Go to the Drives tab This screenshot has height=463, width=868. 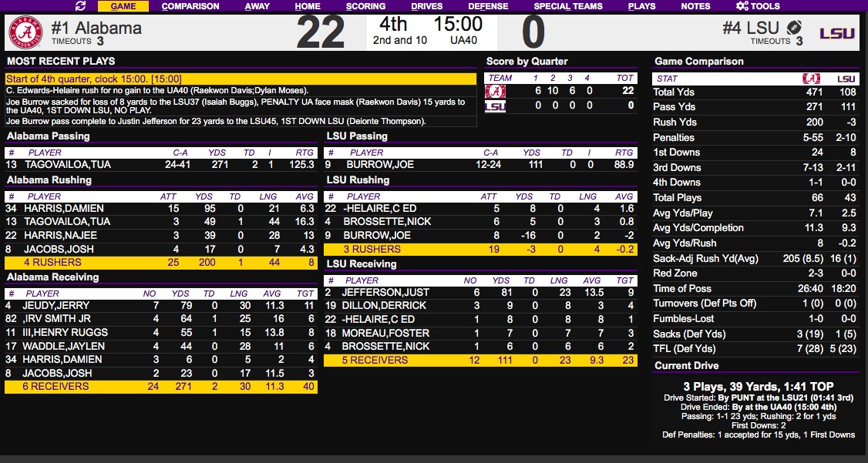tap(426, 6)
